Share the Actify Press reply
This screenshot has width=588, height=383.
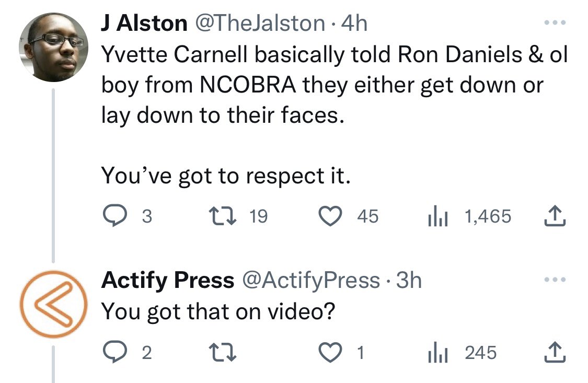point(555,353)
